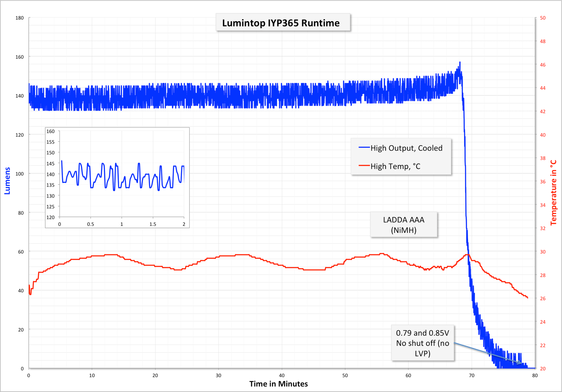Click the Time in Minutes axis title
This screenshot has width=562, height=392.
[279, 384]
